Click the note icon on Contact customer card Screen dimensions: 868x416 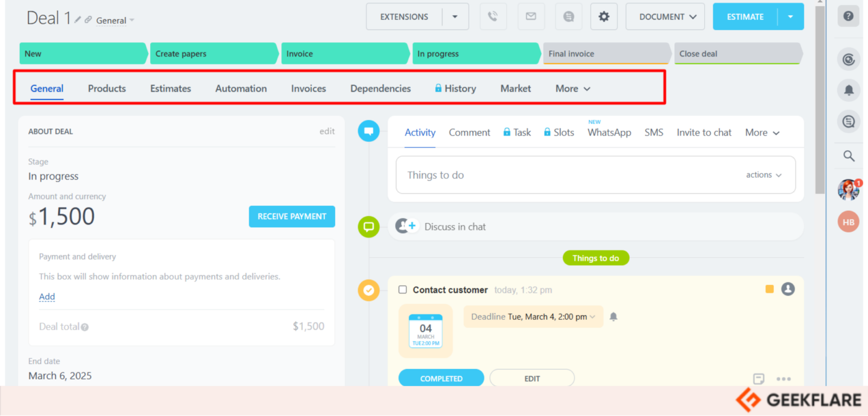click(x=759, y=379)
